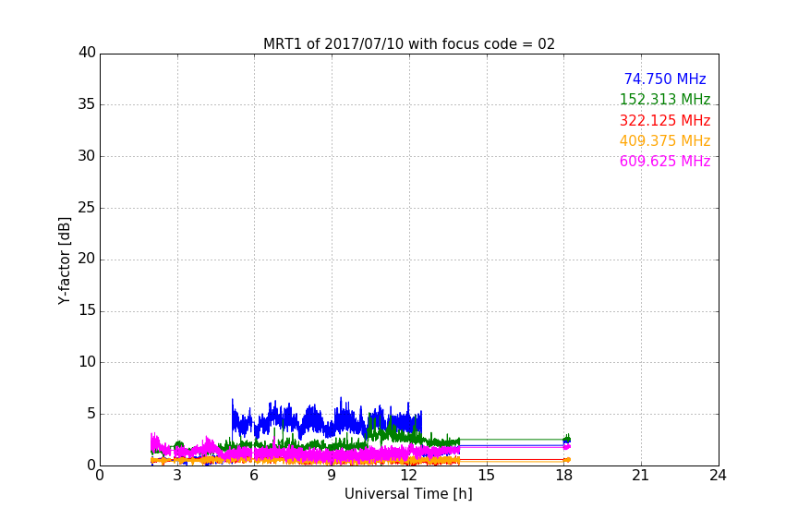Select the magenta '609.625 MHz' legend label
This screenshot has width=798, height=532.
[665, 161]
